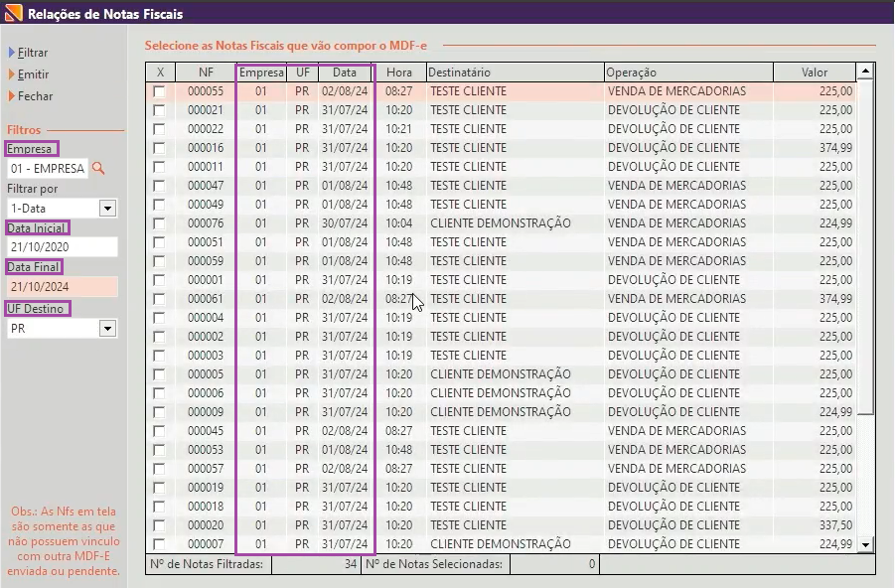Click the X column header

tap(160, 73)
